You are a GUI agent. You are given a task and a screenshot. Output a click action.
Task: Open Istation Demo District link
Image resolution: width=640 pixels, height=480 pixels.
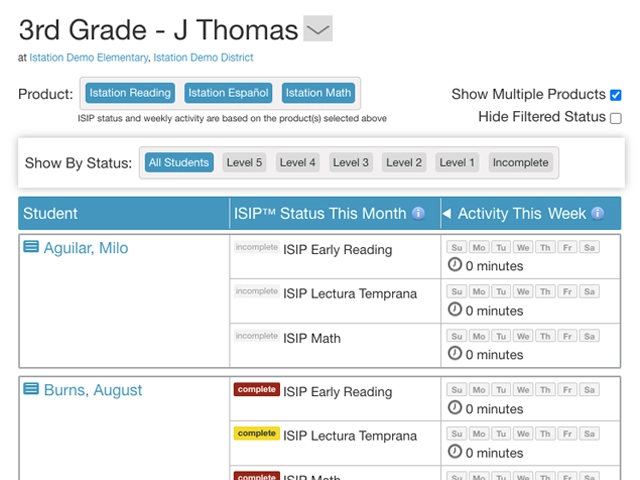point(203,58)
